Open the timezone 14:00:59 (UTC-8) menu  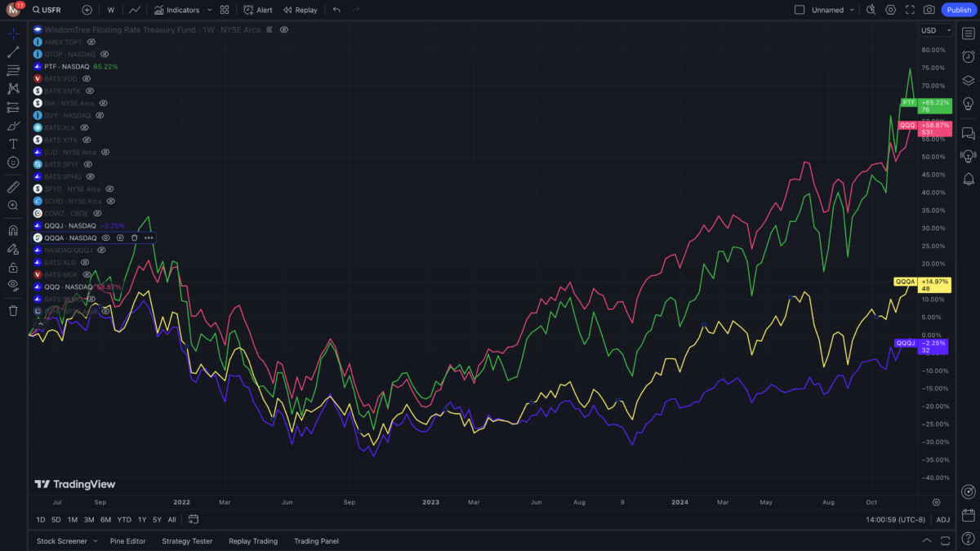pyautogui.click(x=896, y=520)
